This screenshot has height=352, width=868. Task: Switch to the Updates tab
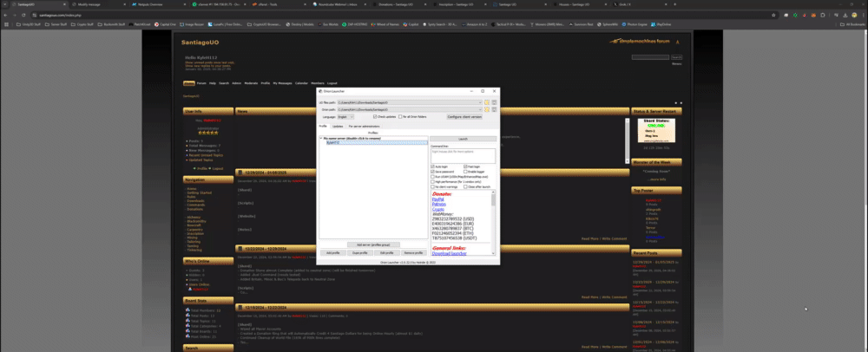point(338,126)
